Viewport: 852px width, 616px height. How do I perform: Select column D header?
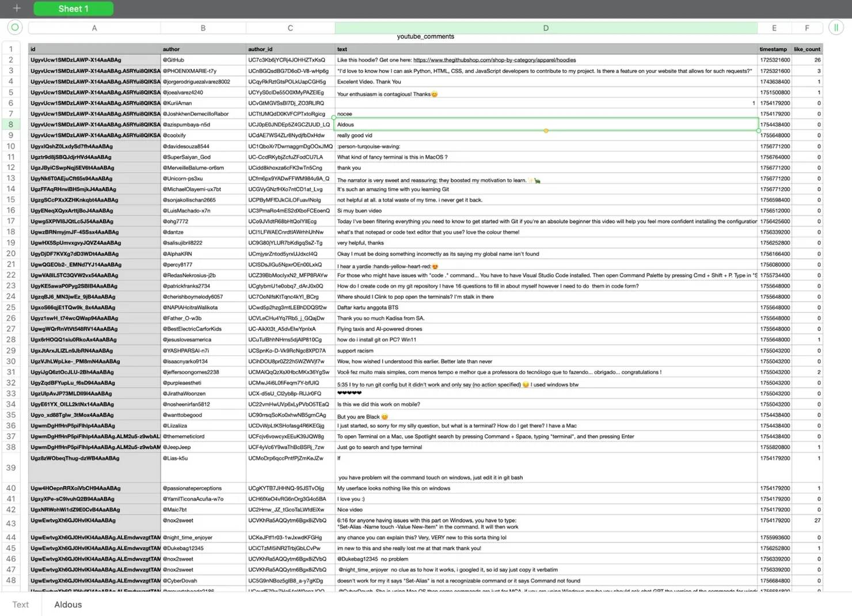[546, 28]
